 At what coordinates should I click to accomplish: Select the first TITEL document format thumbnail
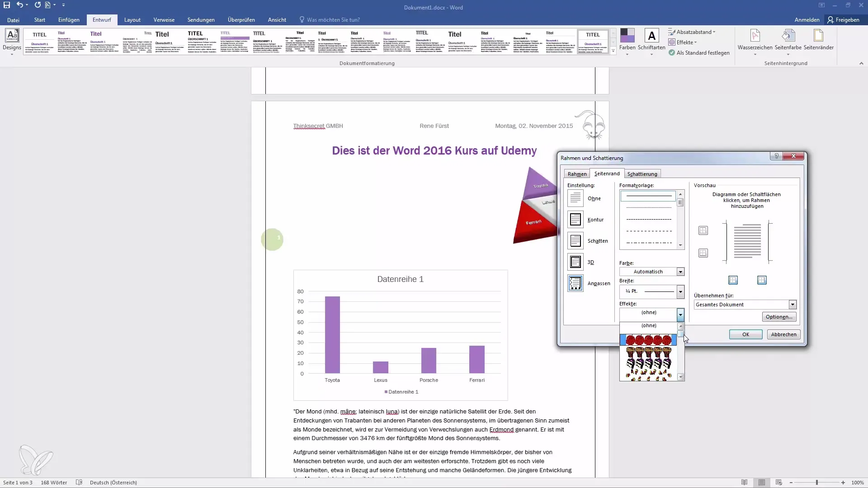coord(39,42)
